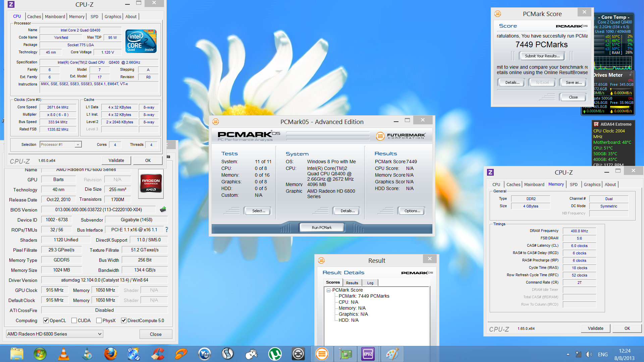Image resolution: width=644 pixels, height=362 pixels.
Task: Open the volume control in system tray
Action: pyautogui.click(x=589, y=354)
